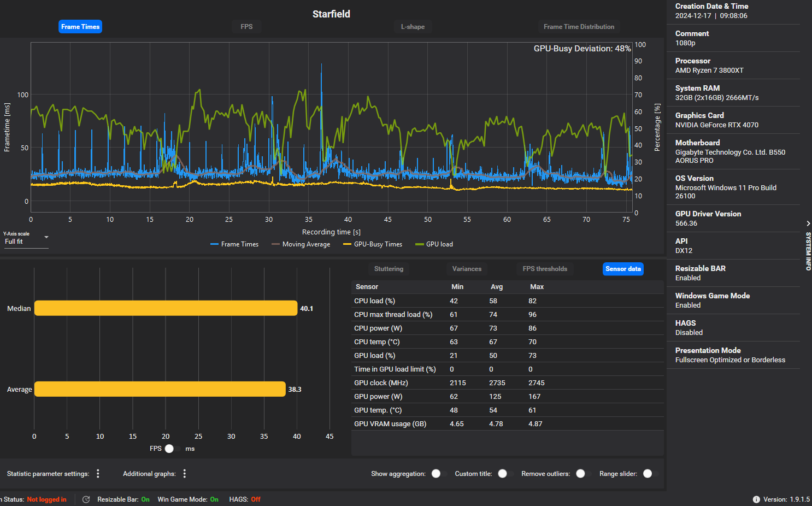The image size is (812, 506).
Task: Switch the FPS/ms unit toggle
Action: pos(173,449)
